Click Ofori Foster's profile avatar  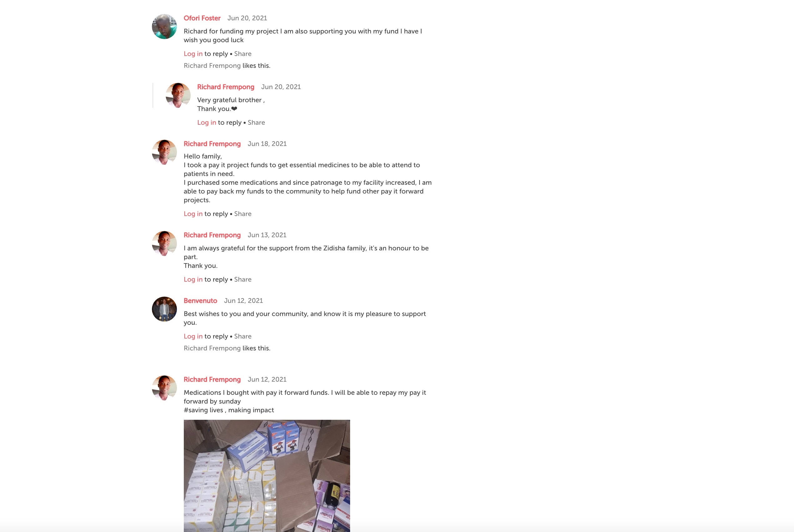pos(164,27)
